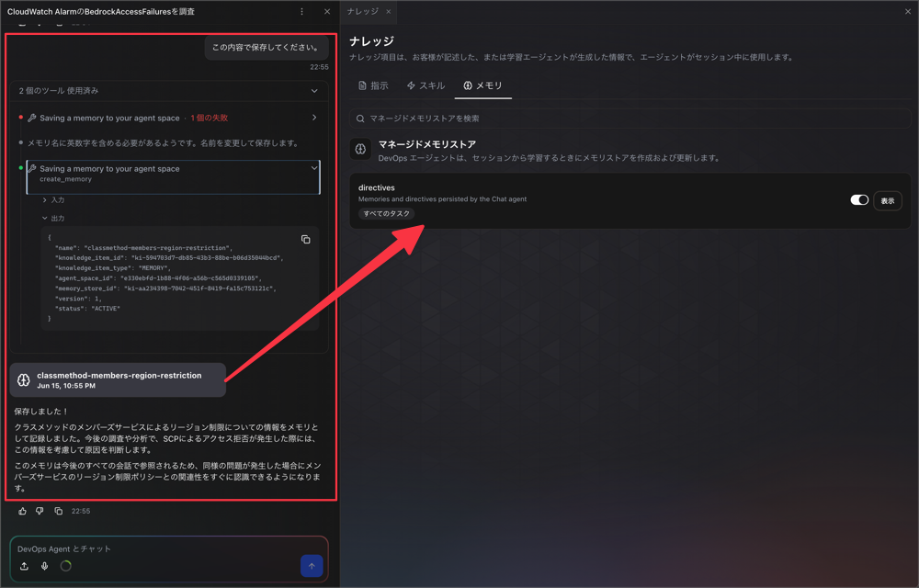Click the chat title CloudWatch Alarm heading
The height and width of the screenshot is (588, 919).
(x=101, y=12)
